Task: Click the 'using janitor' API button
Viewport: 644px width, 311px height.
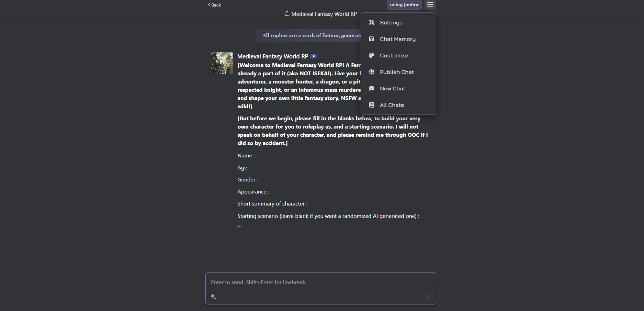Action: 404,5
